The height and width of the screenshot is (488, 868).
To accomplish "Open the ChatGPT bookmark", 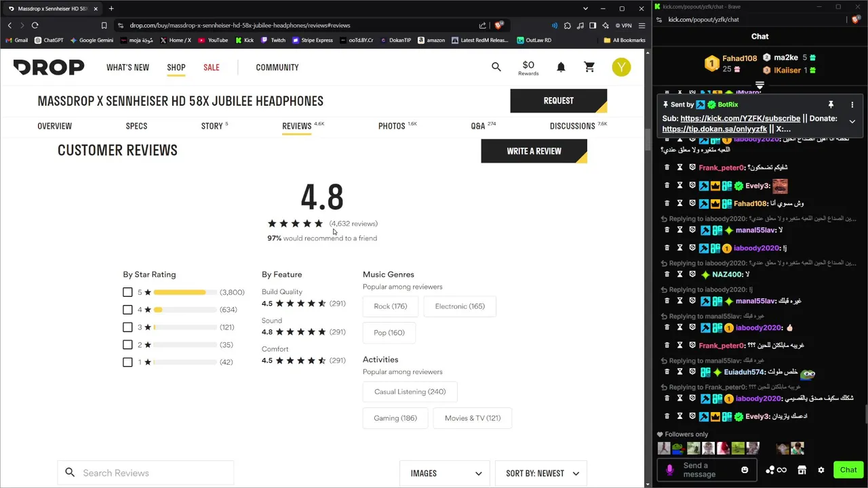I will coord(48,40).
